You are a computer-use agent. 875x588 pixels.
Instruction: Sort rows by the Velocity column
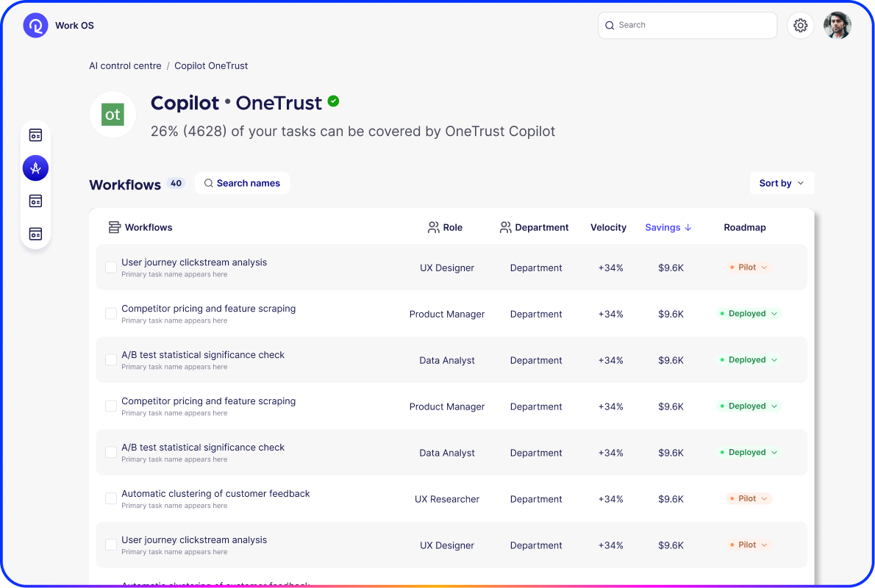pos(608,227)
